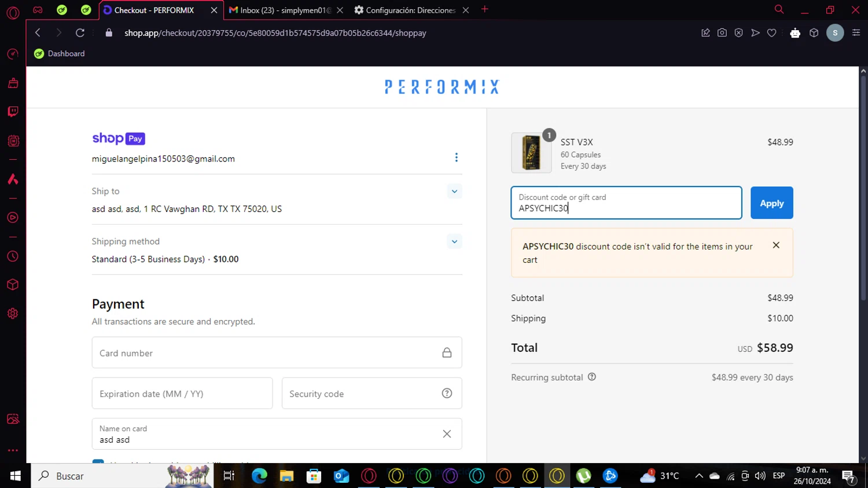Open the robot extension icon in the toolbar

point(795,33)
